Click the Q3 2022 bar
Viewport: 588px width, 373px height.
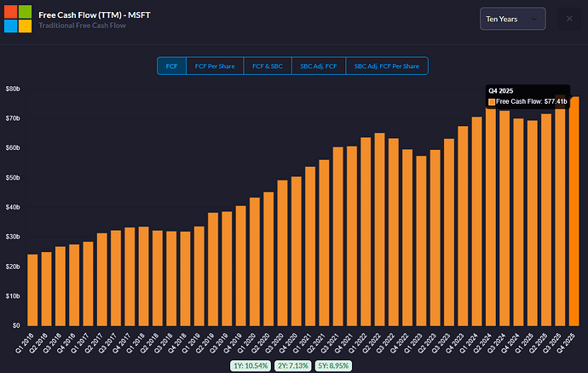[x=394, y=232]
